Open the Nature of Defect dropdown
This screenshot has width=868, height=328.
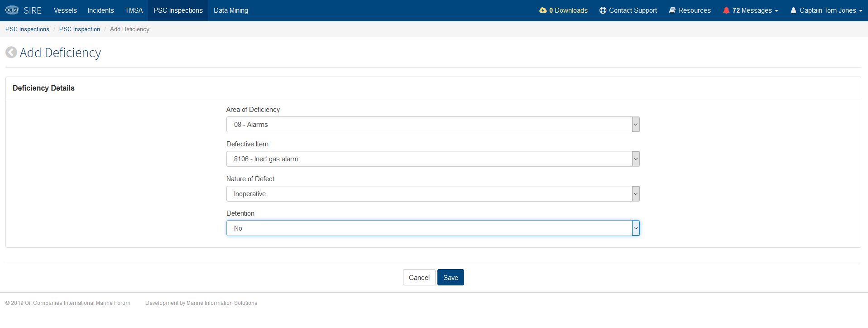point(433,194)
